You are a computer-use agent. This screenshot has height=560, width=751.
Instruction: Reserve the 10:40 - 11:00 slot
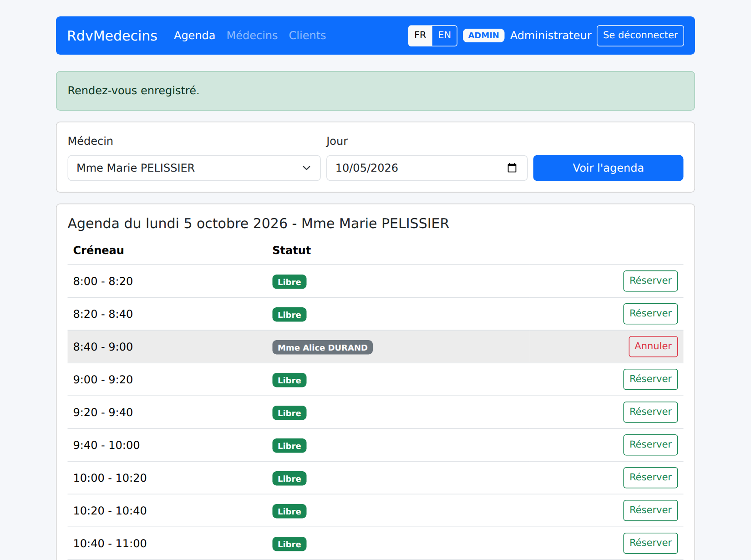[650, 543]
